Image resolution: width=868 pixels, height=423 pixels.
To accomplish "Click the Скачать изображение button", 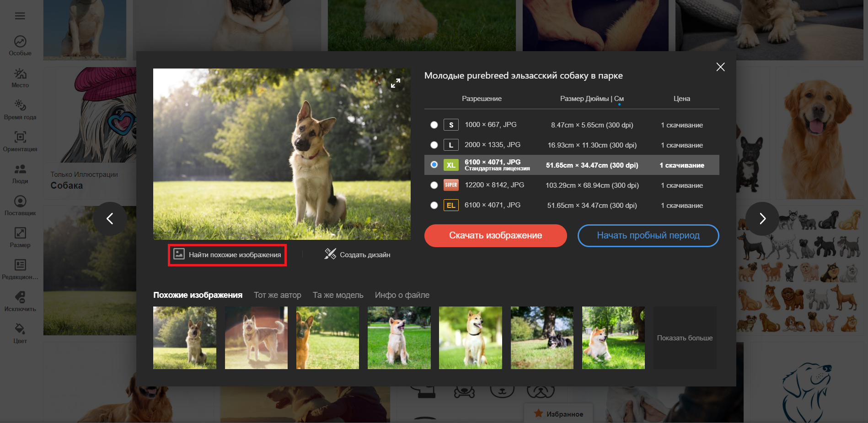I will [496, 235].
